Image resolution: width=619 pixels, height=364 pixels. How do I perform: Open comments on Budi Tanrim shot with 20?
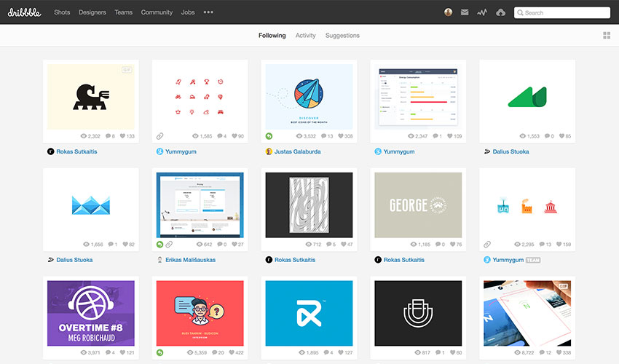pos(218,352)
